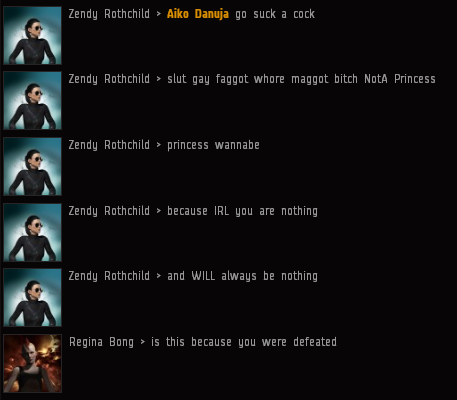
Task: Click the arrow separator before Aiko Danuja
Action: coord(159,14)
